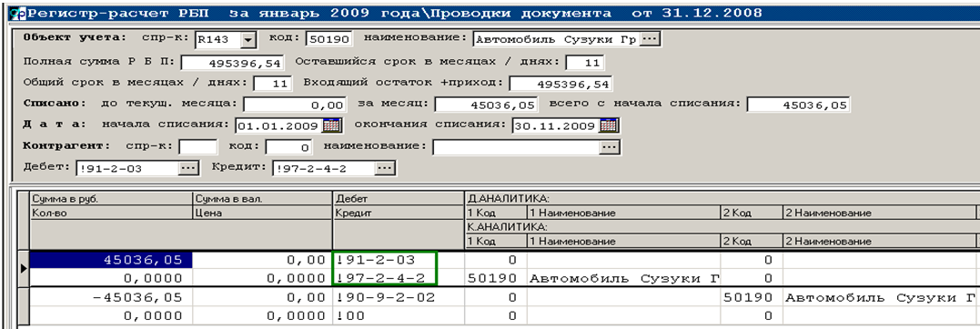Click Полная сумма РБП field
The height and width of the screenshot is (329, 980).
click(233, 63)
